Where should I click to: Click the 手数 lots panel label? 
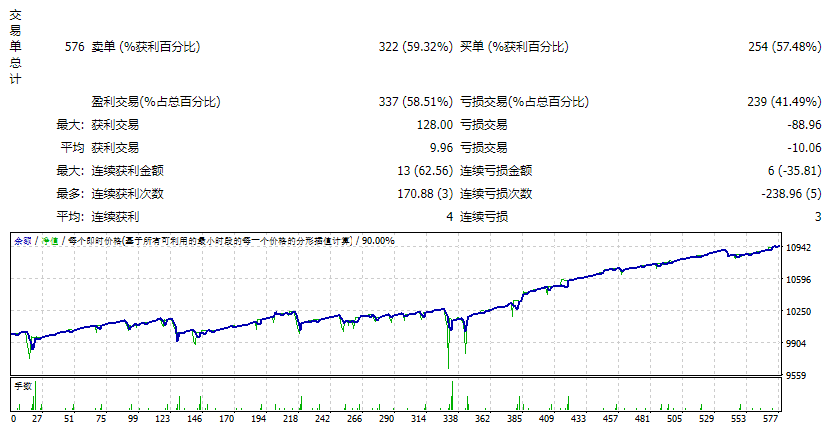[23, 386]
